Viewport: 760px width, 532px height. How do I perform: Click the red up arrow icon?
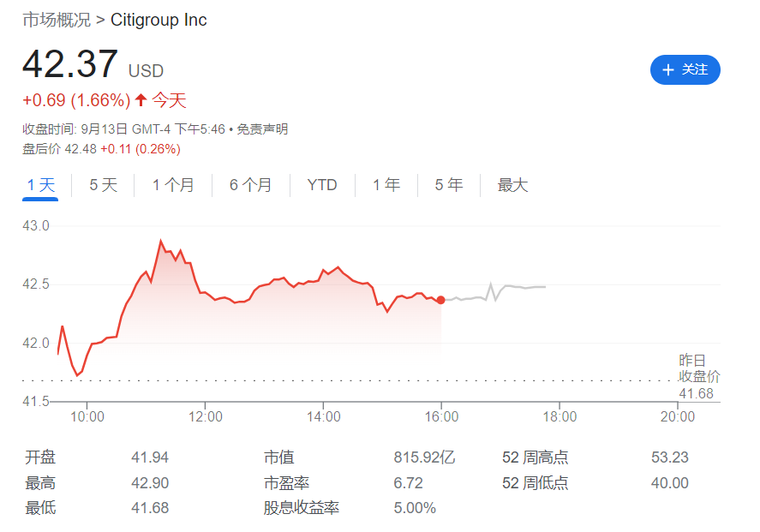click(x=141, y=100)
